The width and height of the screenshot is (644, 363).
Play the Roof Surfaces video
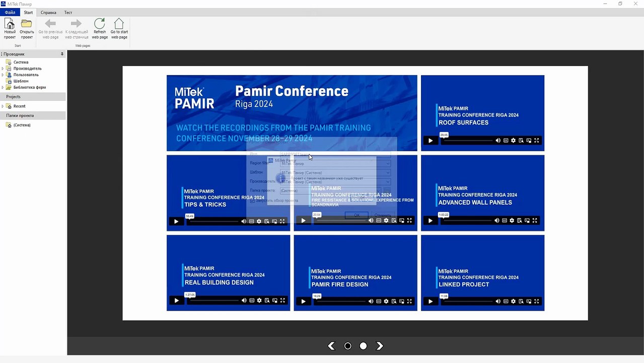431,141
